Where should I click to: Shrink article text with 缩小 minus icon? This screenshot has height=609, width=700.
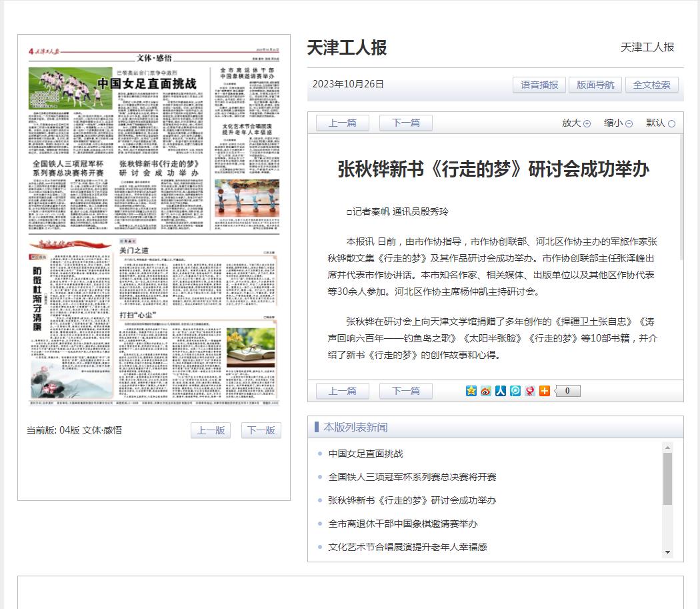pyautogui.click(x=629, y=124)
